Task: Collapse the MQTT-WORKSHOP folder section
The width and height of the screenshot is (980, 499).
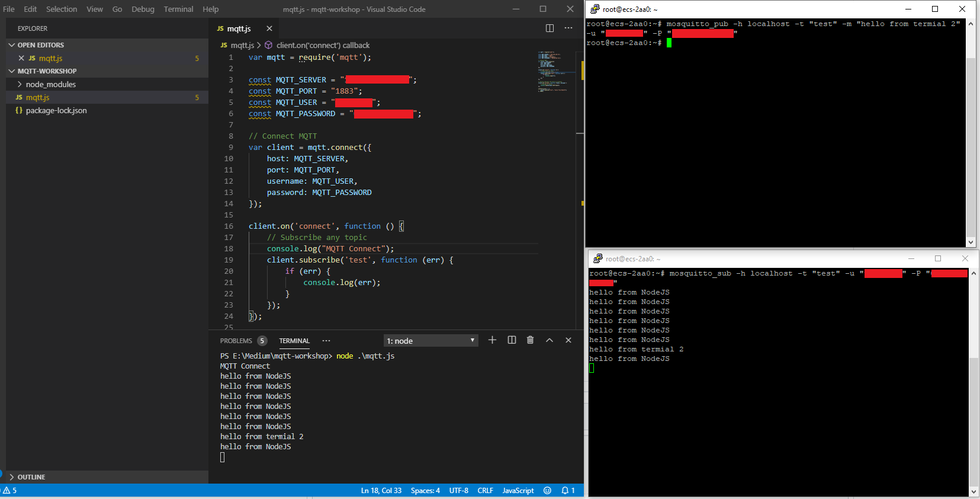Action: [11, 71]
